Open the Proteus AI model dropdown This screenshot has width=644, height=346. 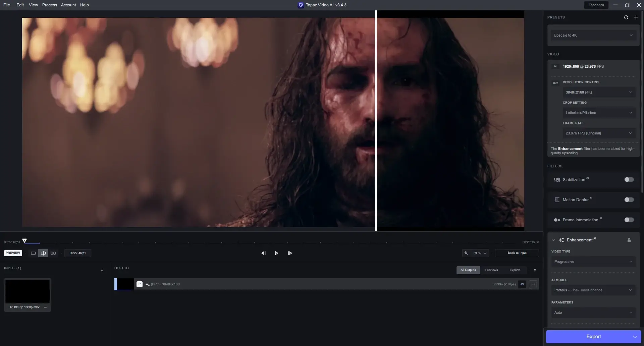[x=593, y=290]
